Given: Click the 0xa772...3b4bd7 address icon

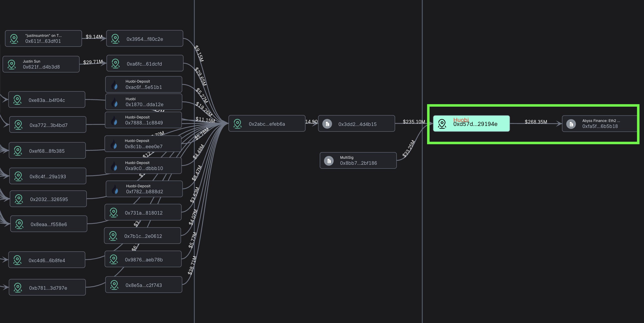Looking at the screenshot, I should point(18,125).
